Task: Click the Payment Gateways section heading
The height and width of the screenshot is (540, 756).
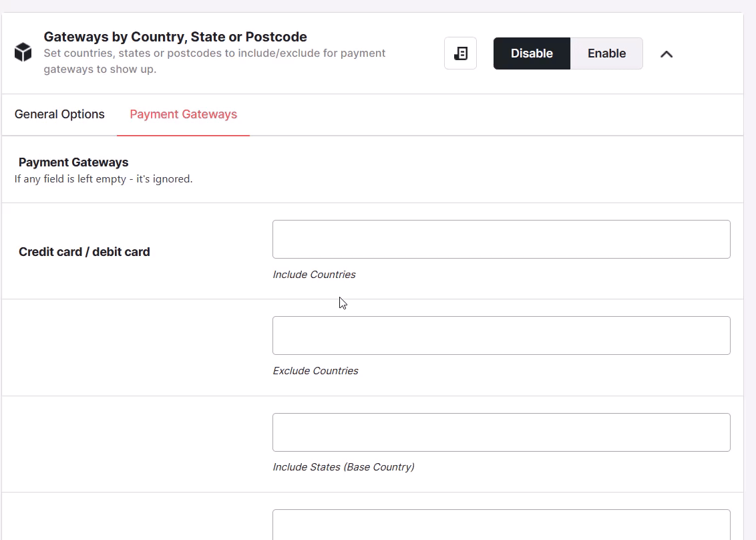Action: (73, 162)
